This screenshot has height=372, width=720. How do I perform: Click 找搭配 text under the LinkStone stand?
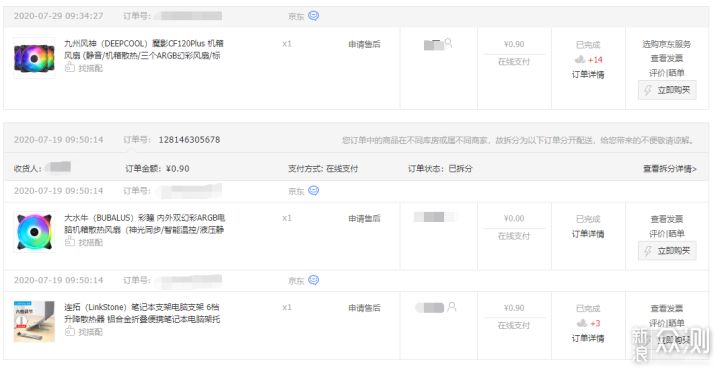click(x=90, y=332)
